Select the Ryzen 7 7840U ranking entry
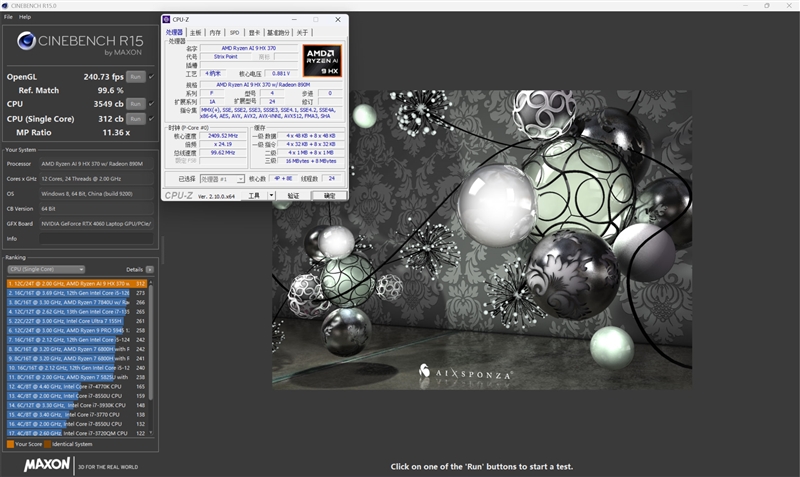 pos(77,303)
